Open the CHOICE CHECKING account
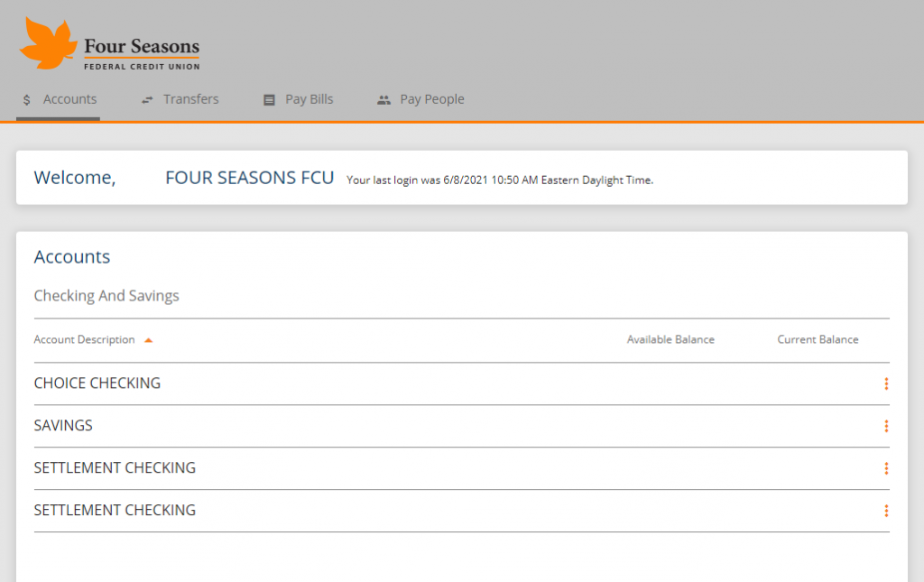The width and height of the screenshot is (924, 582). (x=97, y=383)
